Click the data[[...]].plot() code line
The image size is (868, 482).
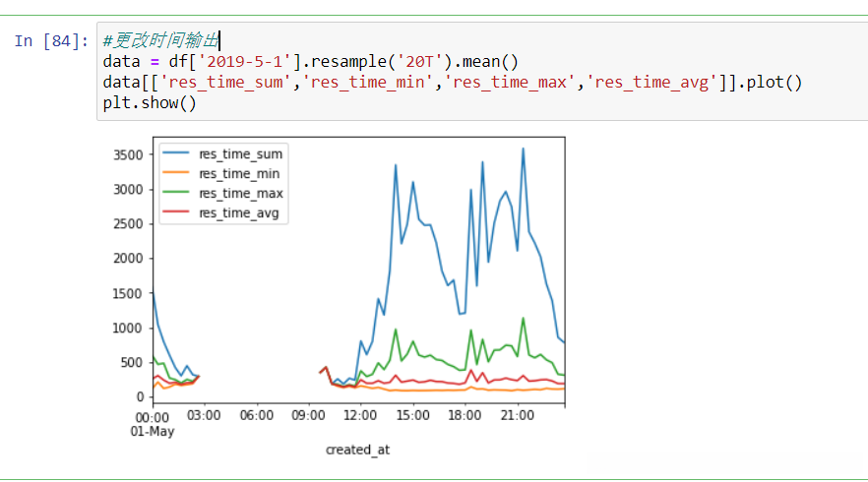453,83
